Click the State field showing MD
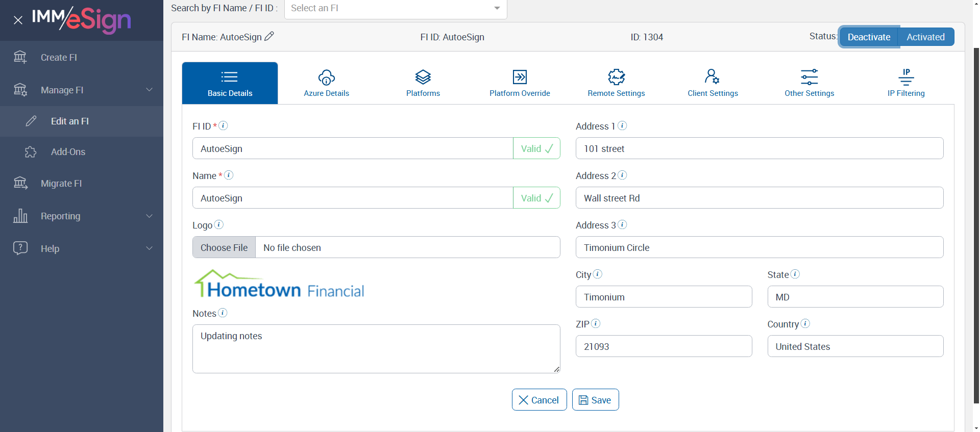The width and height of the screenshot is (980, 432). point(855,297)
